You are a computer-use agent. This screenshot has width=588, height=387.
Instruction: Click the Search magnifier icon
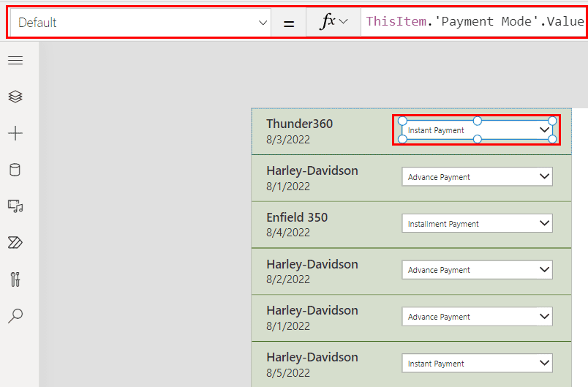point(15,316)
